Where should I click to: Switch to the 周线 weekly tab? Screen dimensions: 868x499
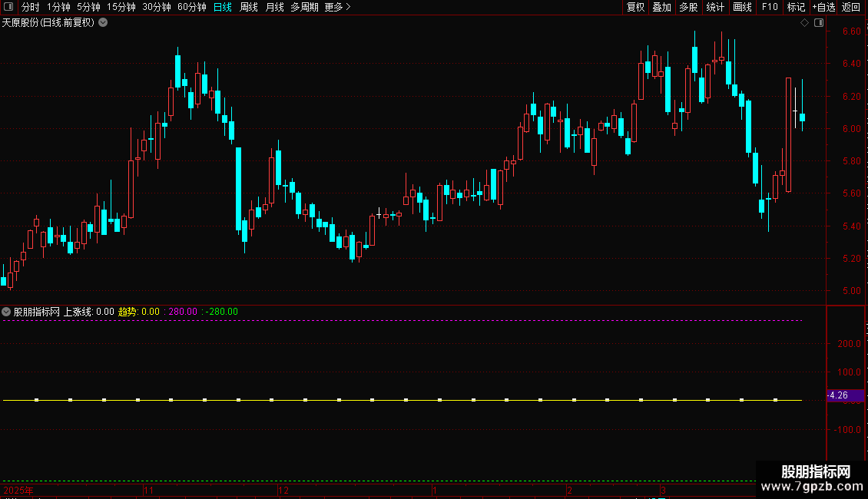click(249, 7)
